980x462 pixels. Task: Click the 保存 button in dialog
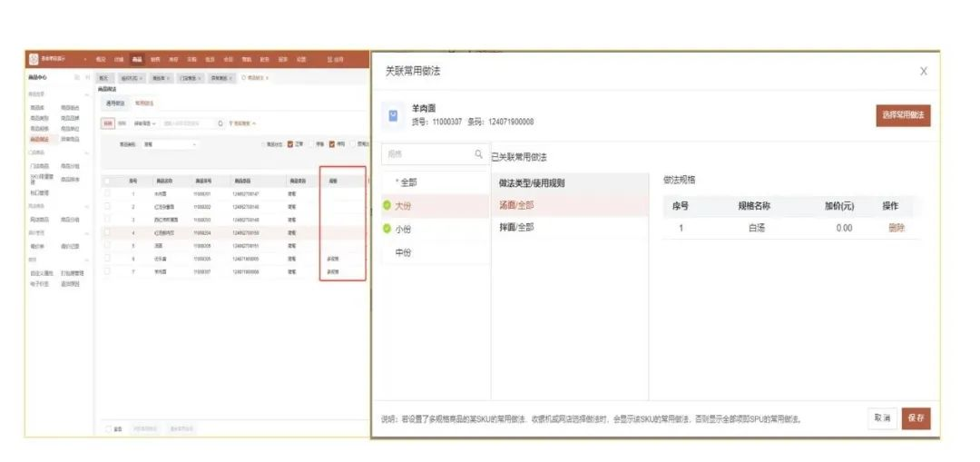pos(916,418)
